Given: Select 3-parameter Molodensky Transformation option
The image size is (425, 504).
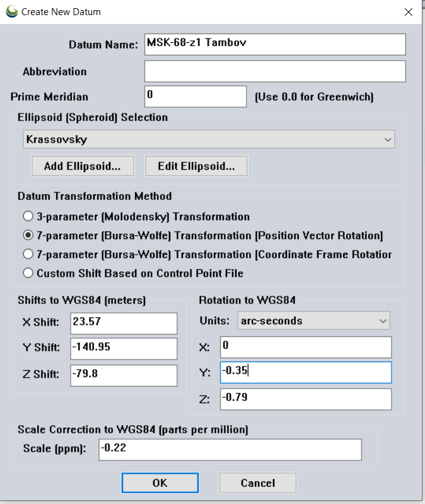Looking at the screenshot, I should click(28, 216).
